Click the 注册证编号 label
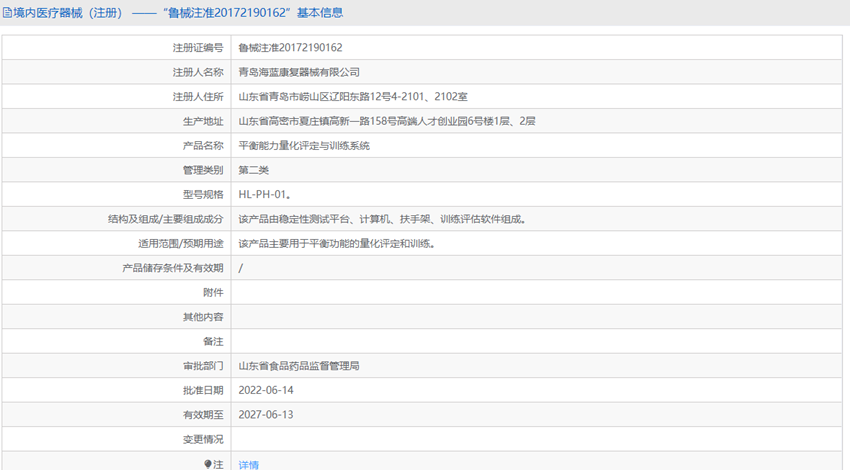Viewport: 850px width, 470px height. pos(198,48)
